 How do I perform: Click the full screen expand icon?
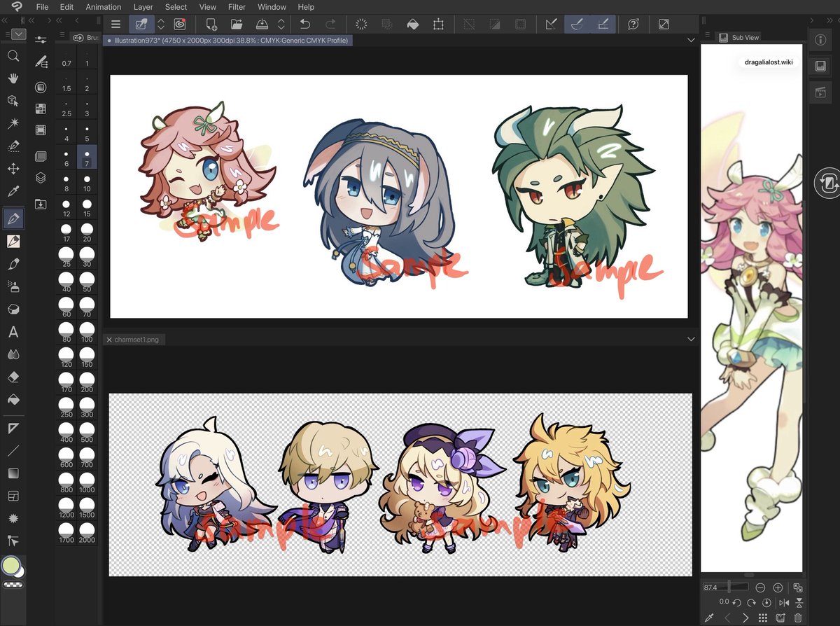pos(664,24)
